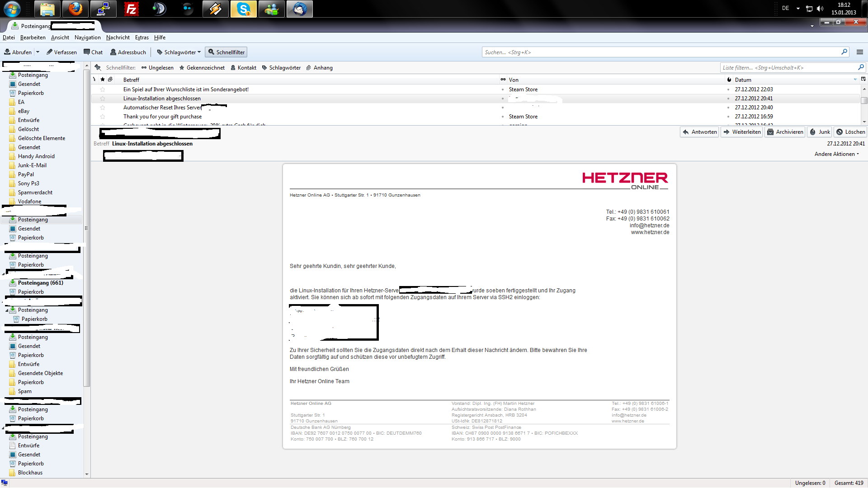The image size is (868, 488).
Task: Click the Verfassen compose pencil icon
Action: 50,52
